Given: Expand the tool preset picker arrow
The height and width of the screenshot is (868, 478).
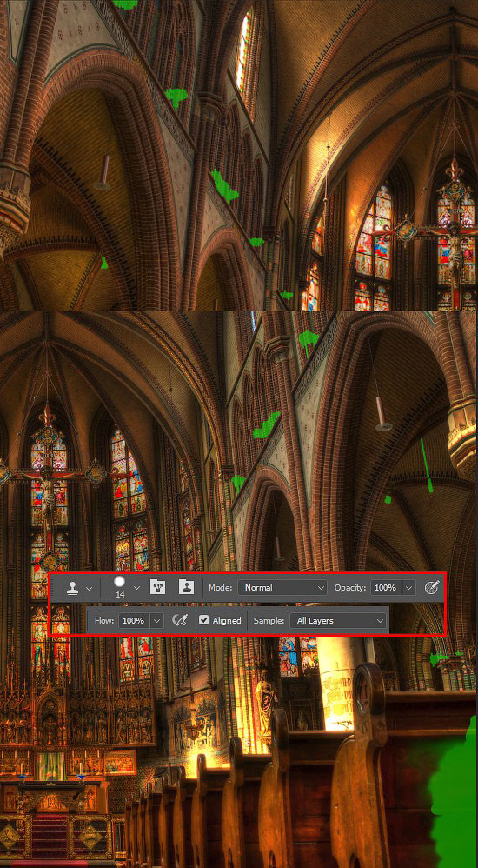Looking at the screenshot, I should 89,589.
